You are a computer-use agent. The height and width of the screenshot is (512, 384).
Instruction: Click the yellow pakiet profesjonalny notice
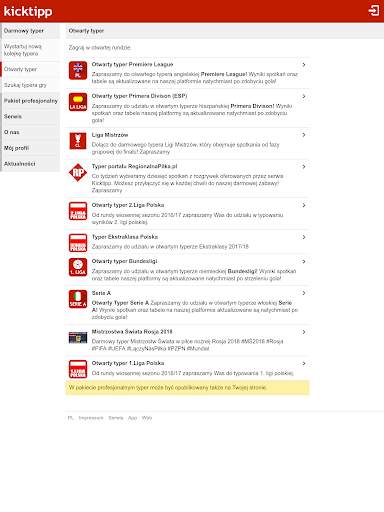tap(187, 388)
